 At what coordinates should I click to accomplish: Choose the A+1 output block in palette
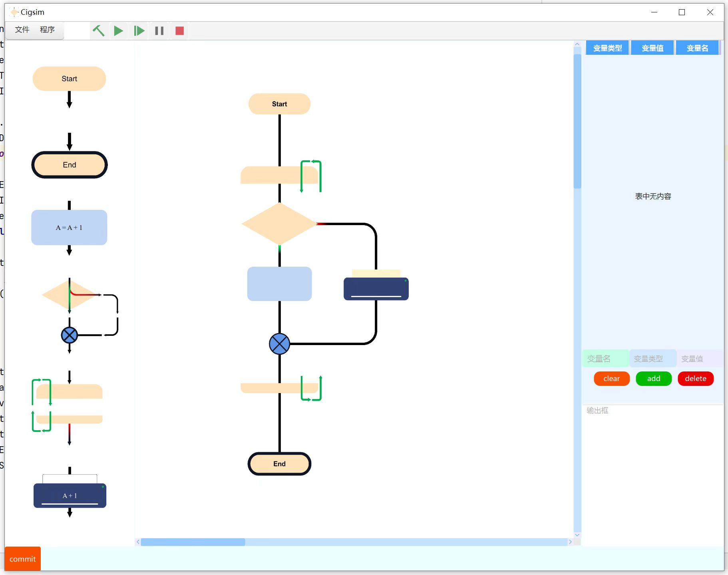pyautogui.click(x=70, y=495)
